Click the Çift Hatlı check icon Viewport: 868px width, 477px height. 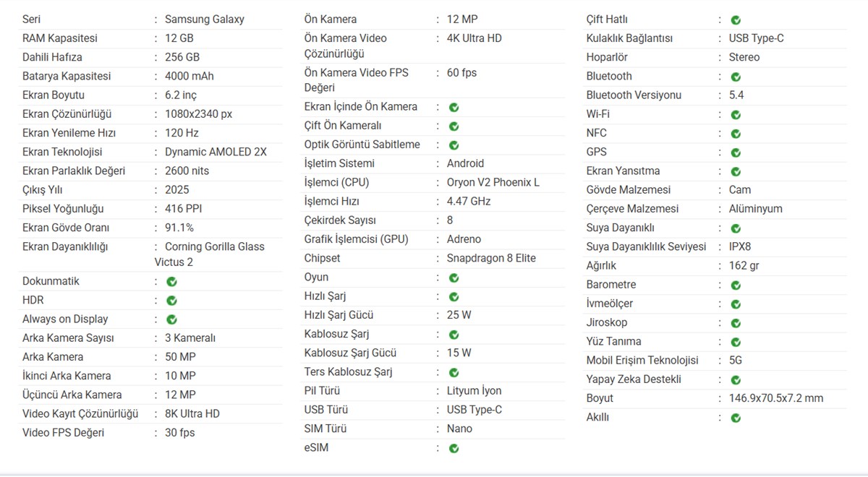736,20
